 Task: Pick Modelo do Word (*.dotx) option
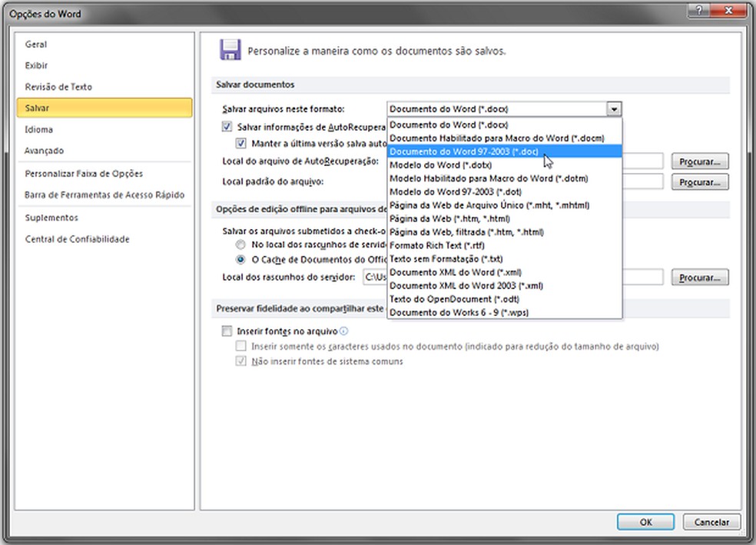504,165
